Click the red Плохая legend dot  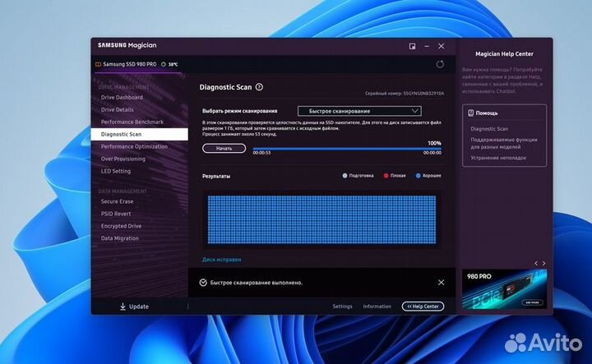(386, 176)
